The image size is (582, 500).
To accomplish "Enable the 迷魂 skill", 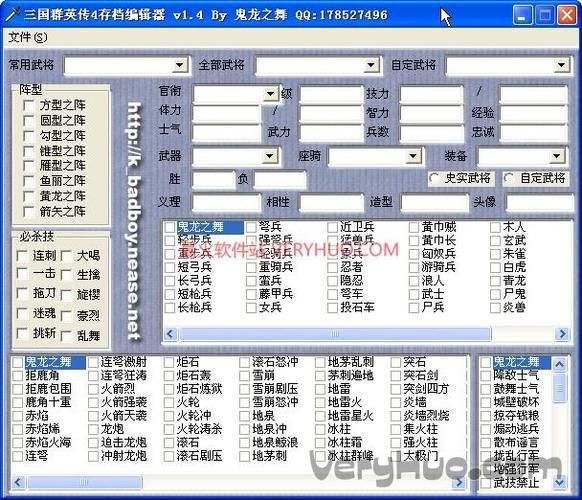I will point(22,314).
